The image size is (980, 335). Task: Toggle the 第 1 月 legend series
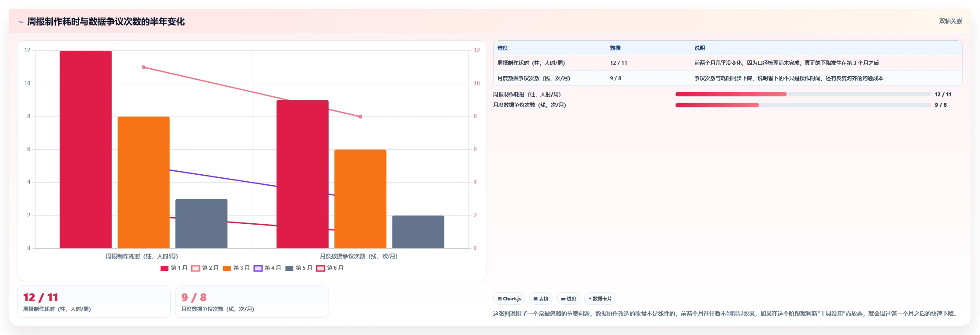coord(174,268)
